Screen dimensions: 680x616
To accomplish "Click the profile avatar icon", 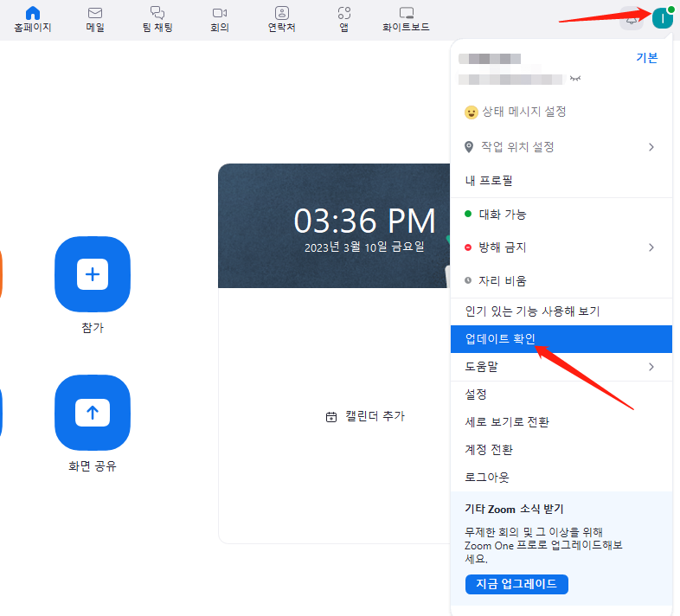I will (662, 18).
